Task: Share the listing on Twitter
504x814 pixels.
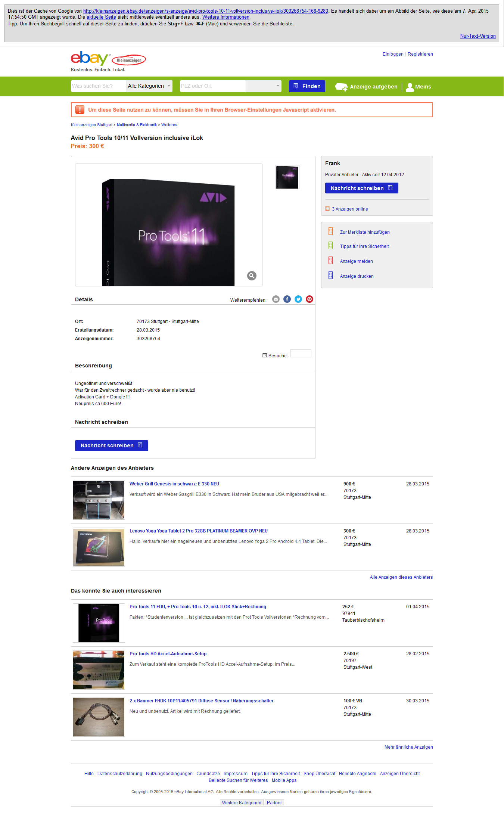Action: pos(298,299)
